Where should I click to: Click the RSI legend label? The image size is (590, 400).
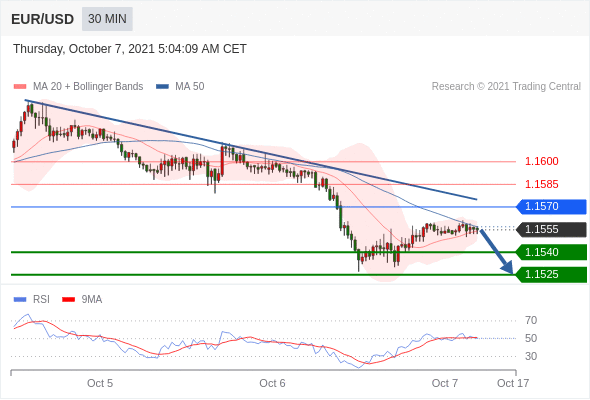pos(41,300)
